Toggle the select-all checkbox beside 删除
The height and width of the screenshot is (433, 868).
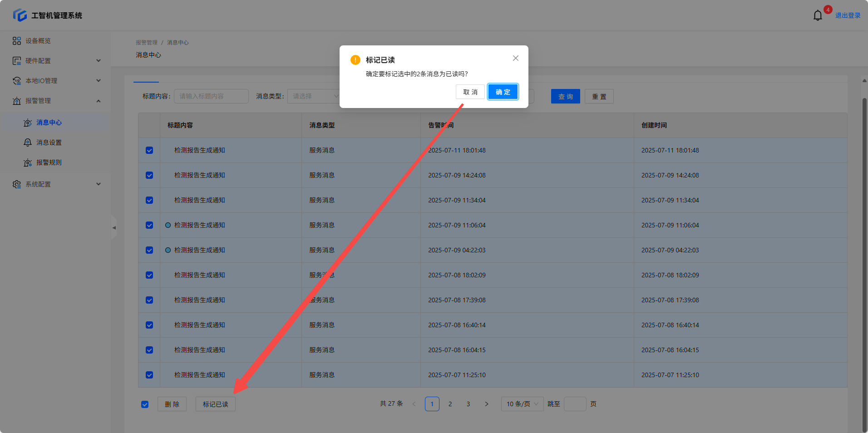145,404
